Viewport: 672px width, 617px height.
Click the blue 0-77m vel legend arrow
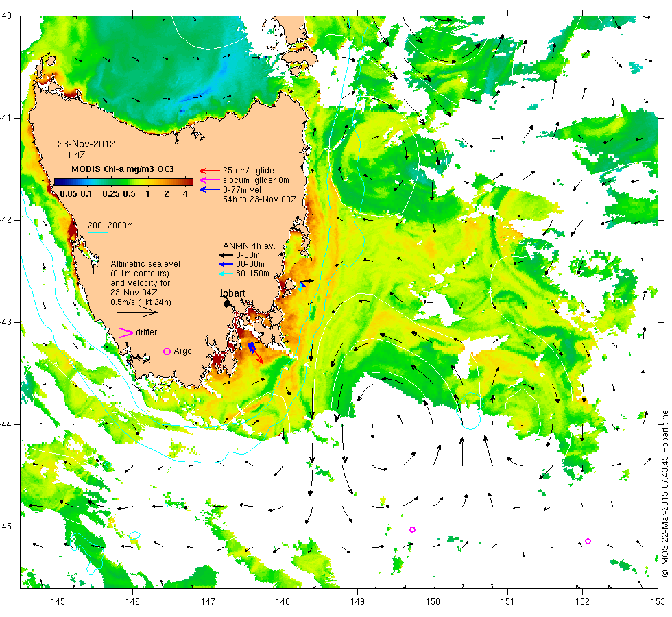tap(210, 189)
